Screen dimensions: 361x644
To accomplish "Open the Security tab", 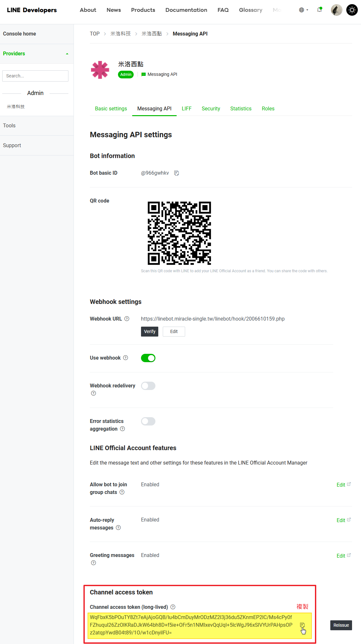I will pos(211,109).
